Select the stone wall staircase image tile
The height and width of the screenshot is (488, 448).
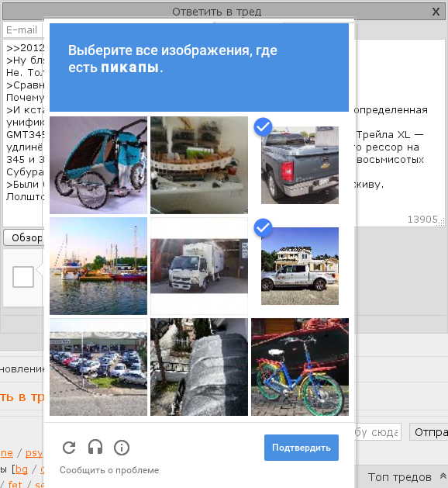(x=199, y=367)
